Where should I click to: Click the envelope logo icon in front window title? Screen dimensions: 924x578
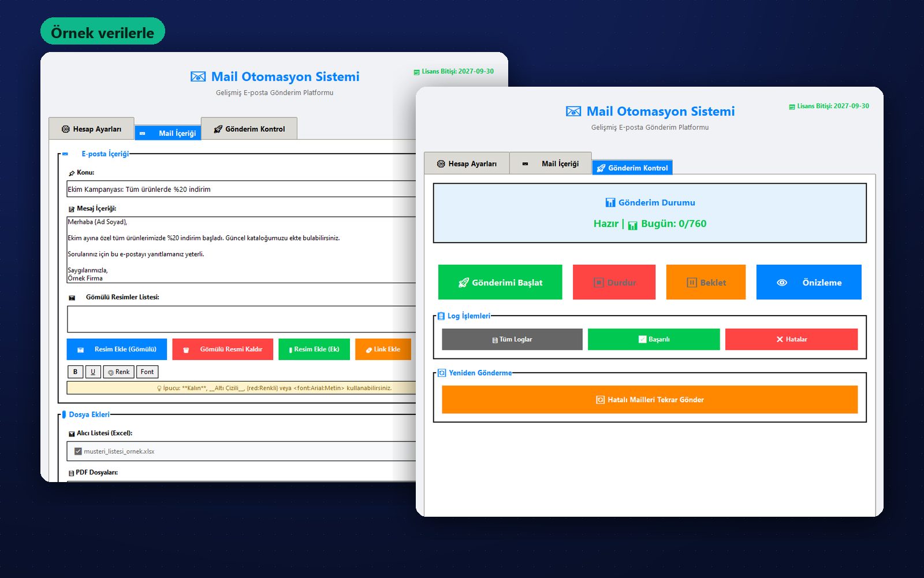pyautogui.click(x=573, y=111)
